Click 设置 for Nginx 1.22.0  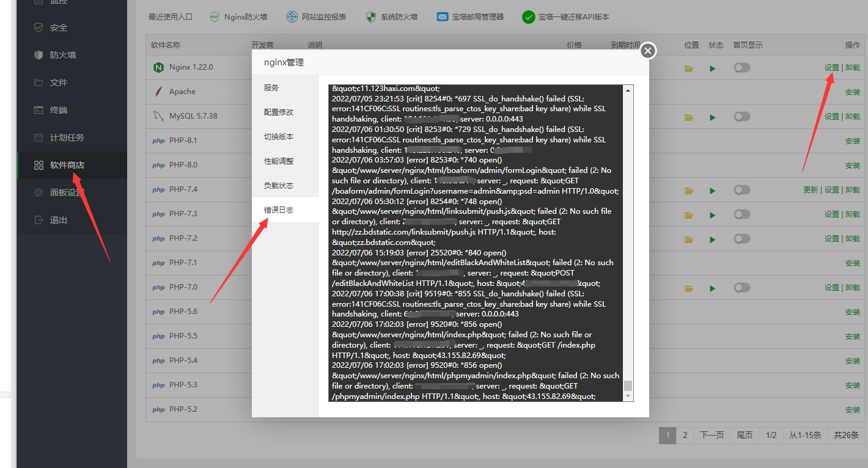click(831, 68)
